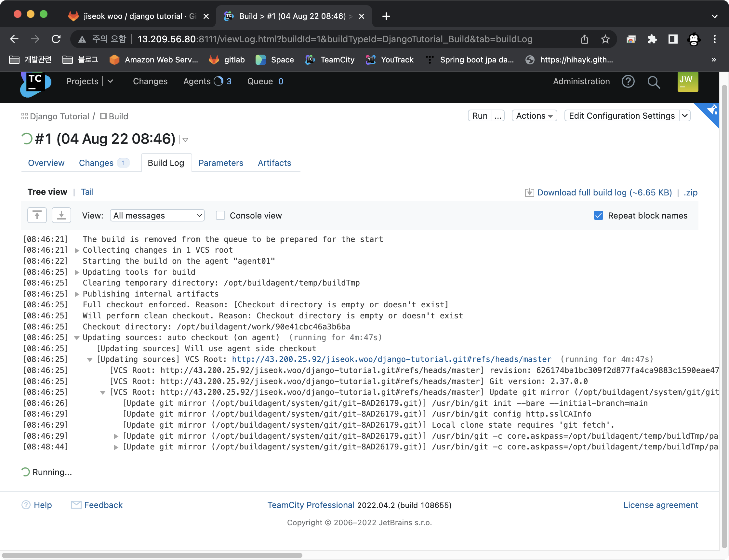Viewport: 729px width, 560px height.
Task: Collapse the VCS Root django-tutorial block
Action: [x=90, y=360]
